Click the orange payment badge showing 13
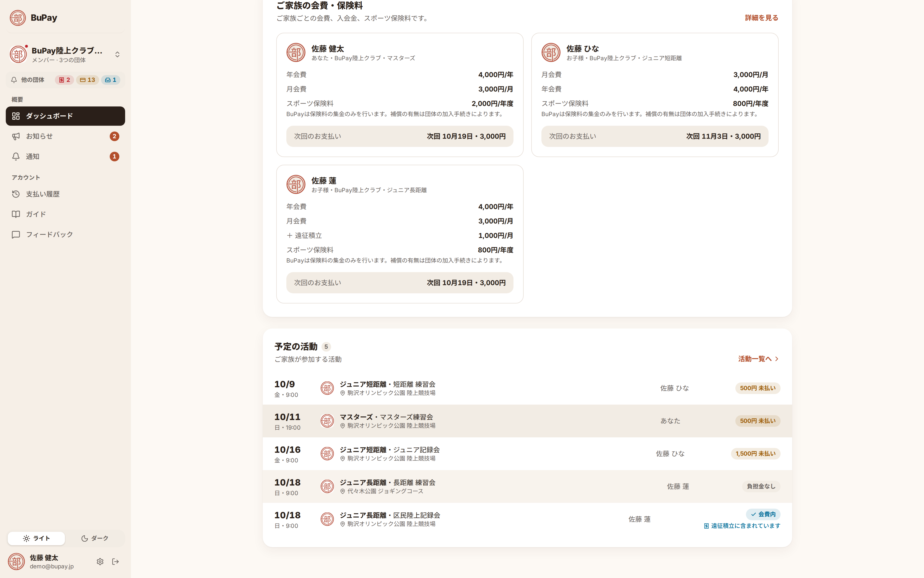This screenshot has height=578, width=924. point(87,80)
